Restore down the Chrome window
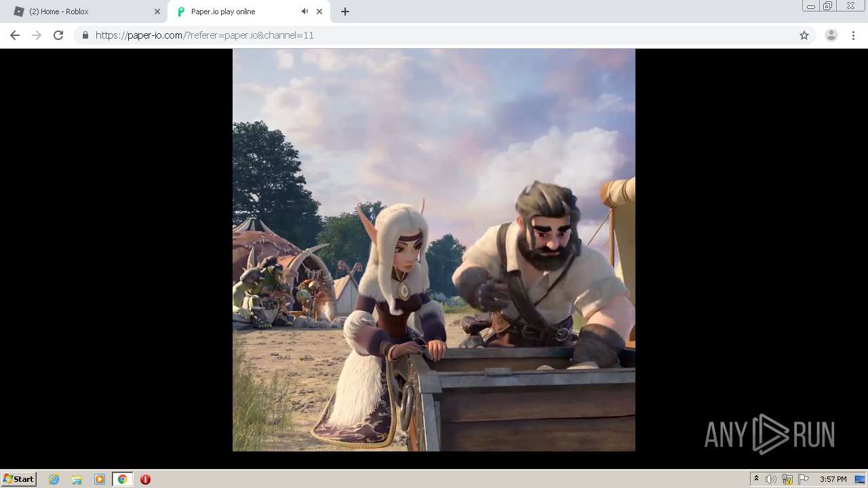 click(828, 6)
